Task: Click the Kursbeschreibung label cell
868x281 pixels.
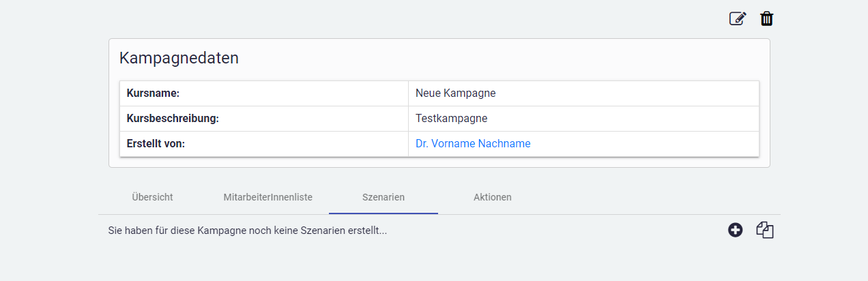Action: 263,119
